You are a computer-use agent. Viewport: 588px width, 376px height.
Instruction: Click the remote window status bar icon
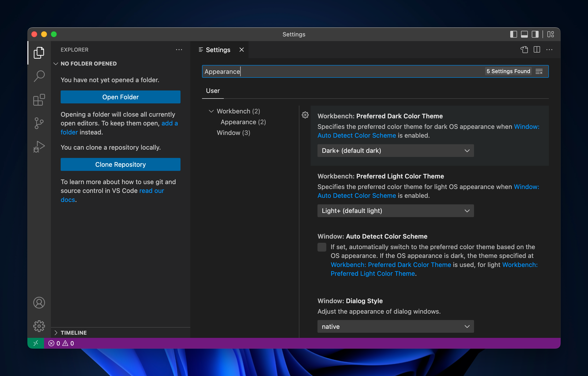pos(36,343)
